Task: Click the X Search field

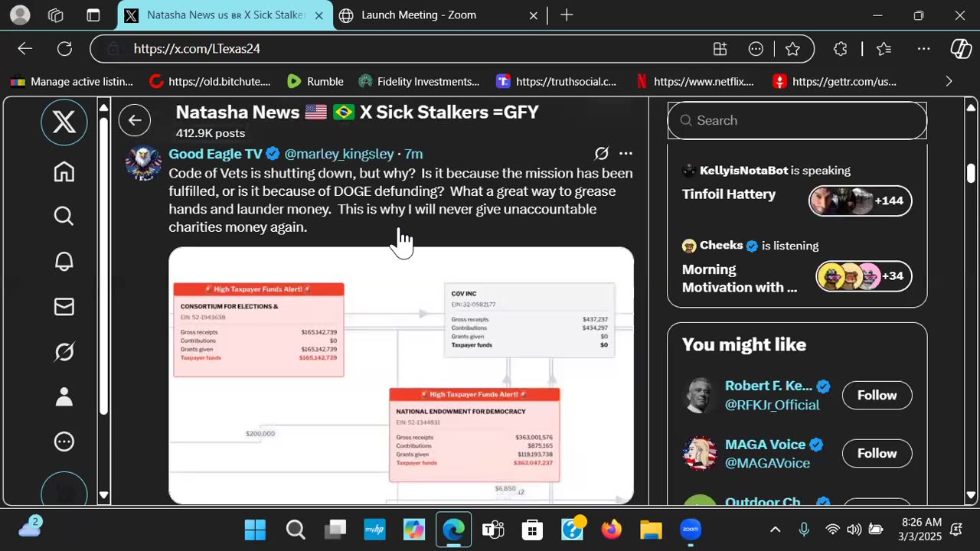Action: (x=797, y=120)
